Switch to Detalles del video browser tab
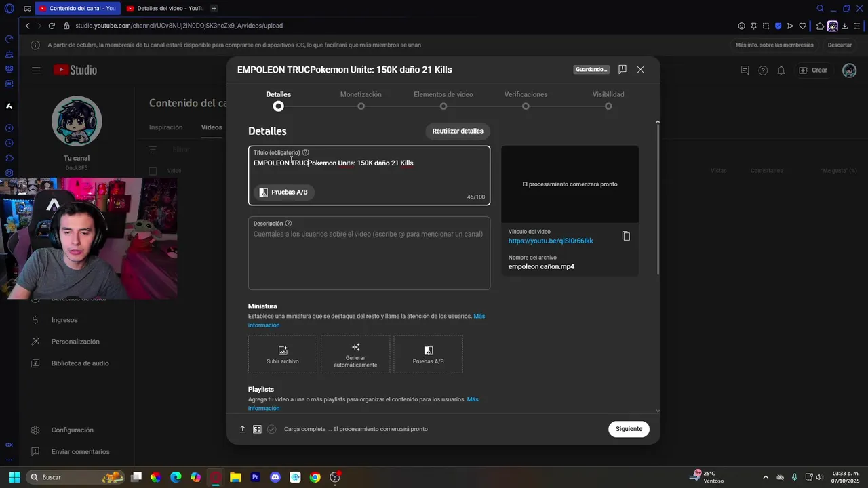This screenshot has width=868, height=488. point(165,9)
